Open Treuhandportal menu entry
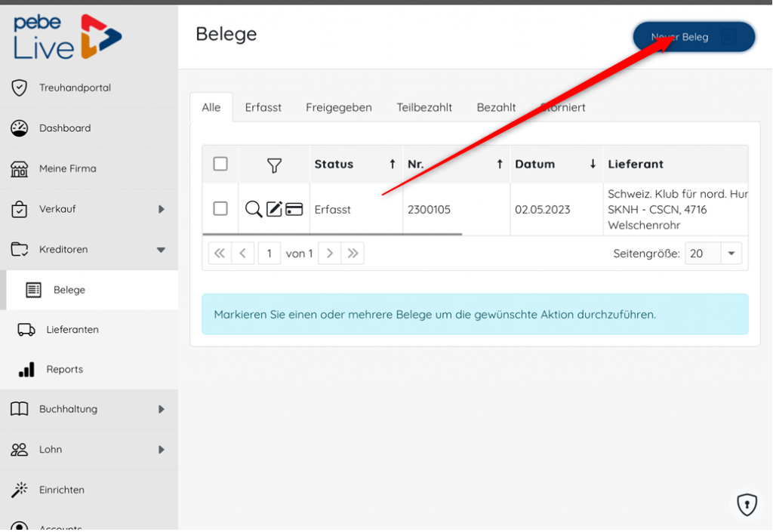The height and width of the screenshot is (532, 773). click(x=89, y=88)
